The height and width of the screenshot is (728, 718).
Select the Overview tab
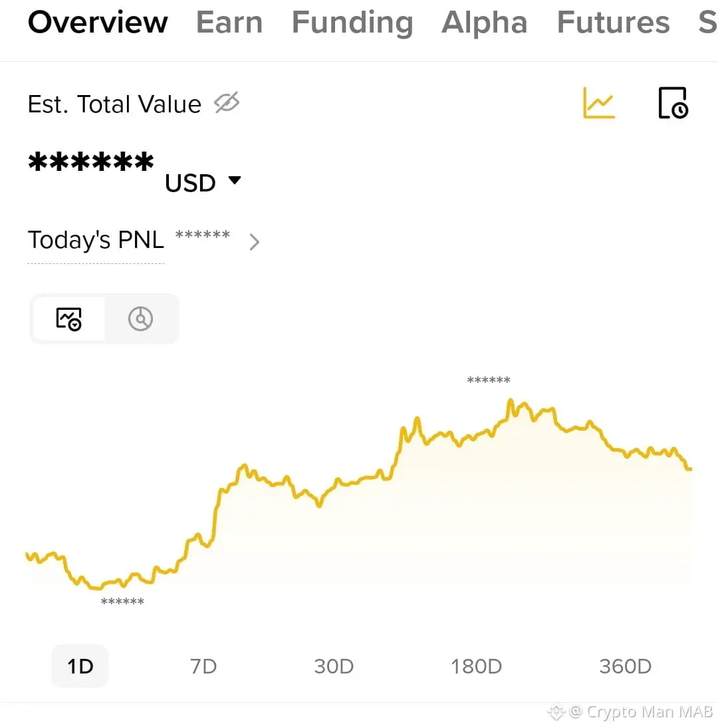(x=98, y=23)
